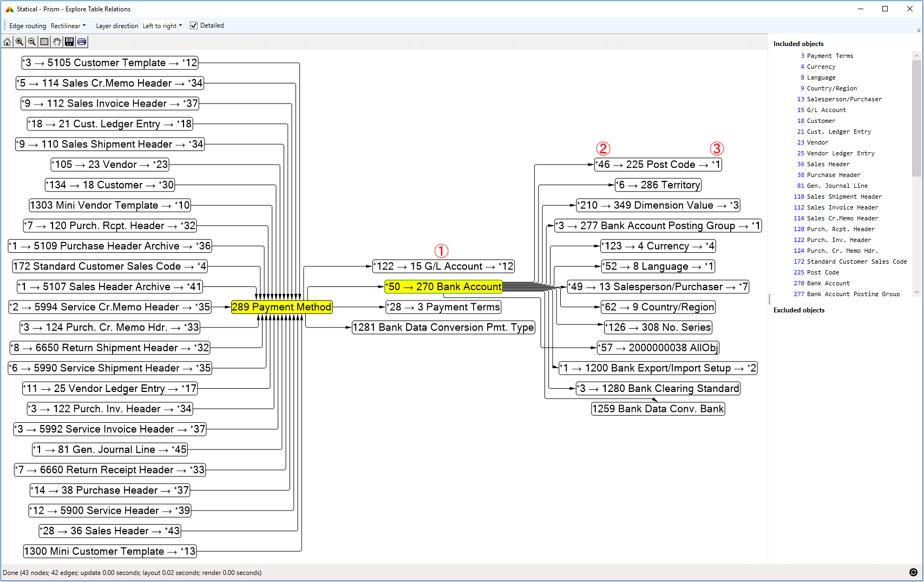This screenshot has height=582, width=924.
Task: Select '172 Standard Customer Sales Code' in list
Action: (x=850, y=261)
